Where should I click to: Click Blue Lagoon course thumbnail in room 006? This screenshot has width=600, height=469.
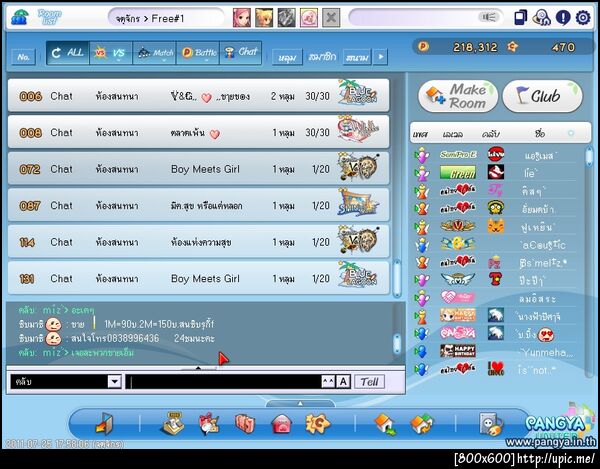pos(357,93)
